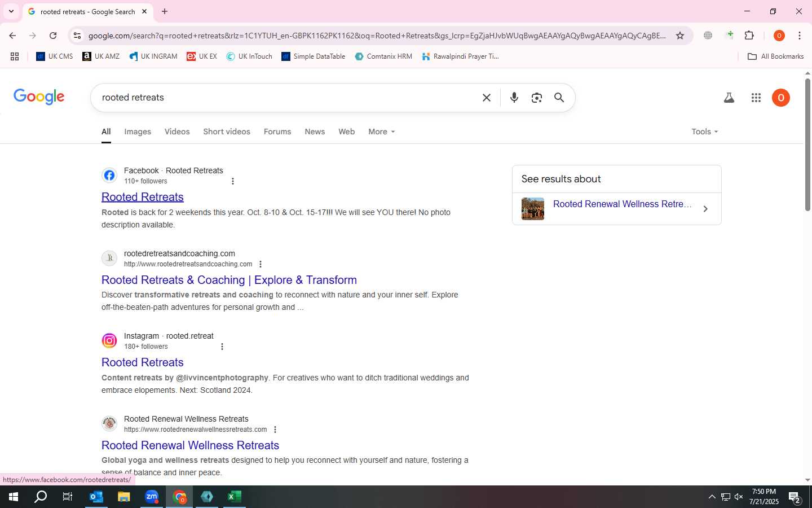The width and height of the screenshot is (812, 508).
Task: Open Rooted Renewal Wellness Retre... panel link
Action: 622,204
